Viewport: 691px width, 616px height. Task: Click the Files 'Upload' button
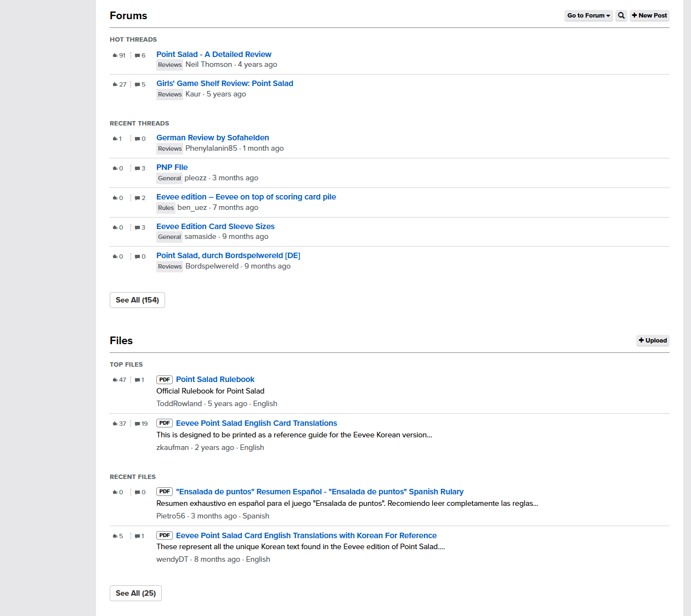coord(653,340)
